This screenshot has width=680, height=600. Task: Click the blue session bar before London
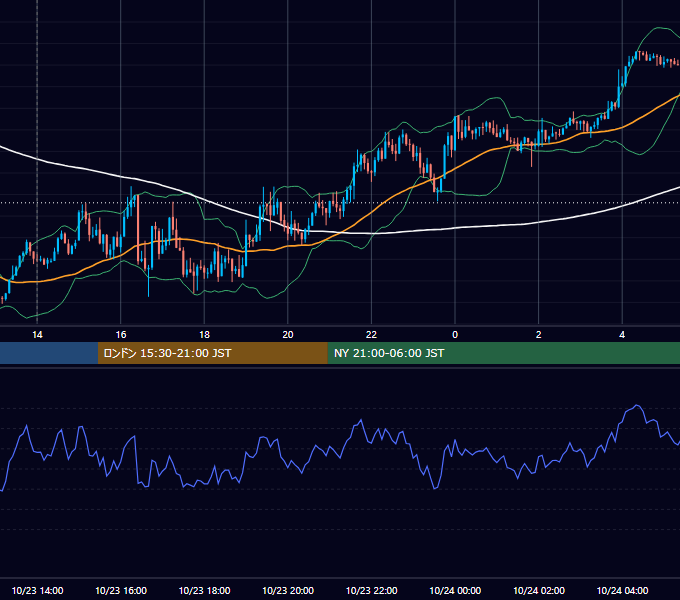pos(49,353)
